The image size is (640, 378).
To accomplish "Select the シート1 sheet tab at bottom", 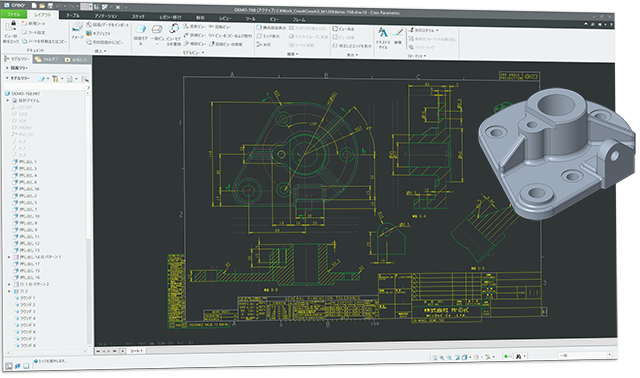I will tap(137, 351).
